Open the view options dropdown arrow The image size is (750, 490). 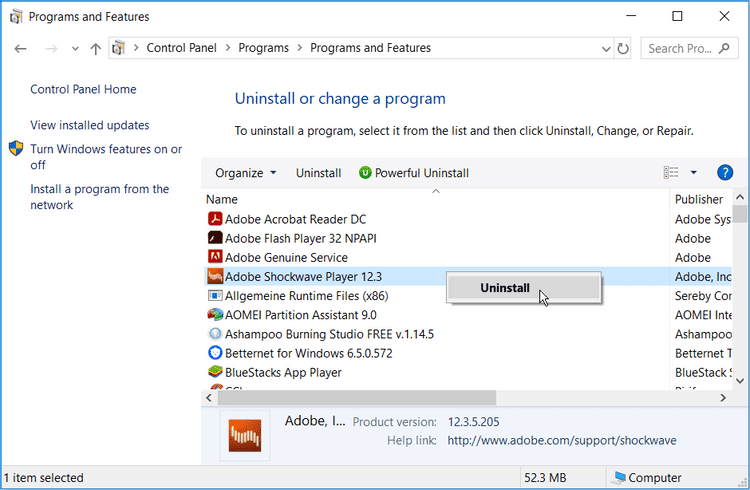[x=694, y=172]
